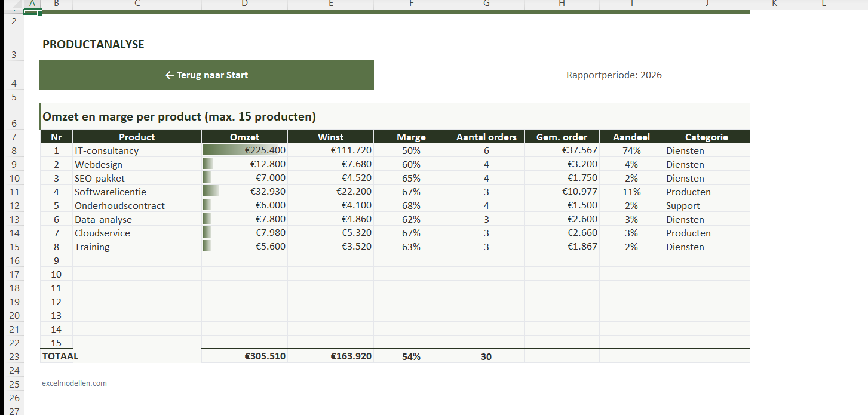
Task: Select the Training Gem. order cell €1.867
Action: click(x=562, y=247)
